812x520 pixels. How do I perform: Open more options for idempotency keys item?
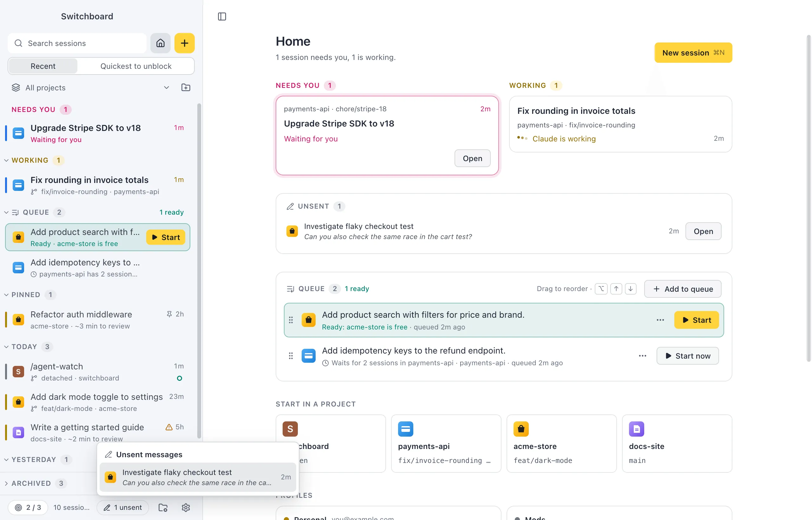point(642,355)
